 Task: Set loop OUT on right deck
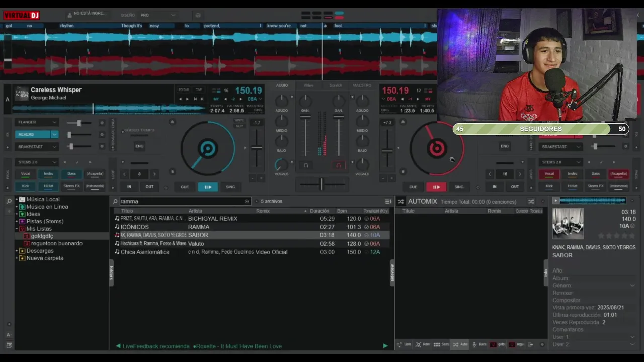point(515,187)
